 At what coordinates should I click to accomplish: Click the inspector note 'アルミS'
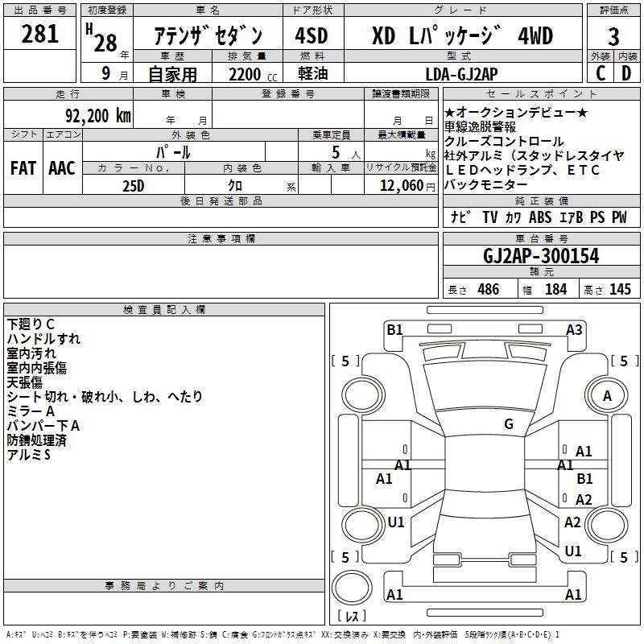[29, 455]
